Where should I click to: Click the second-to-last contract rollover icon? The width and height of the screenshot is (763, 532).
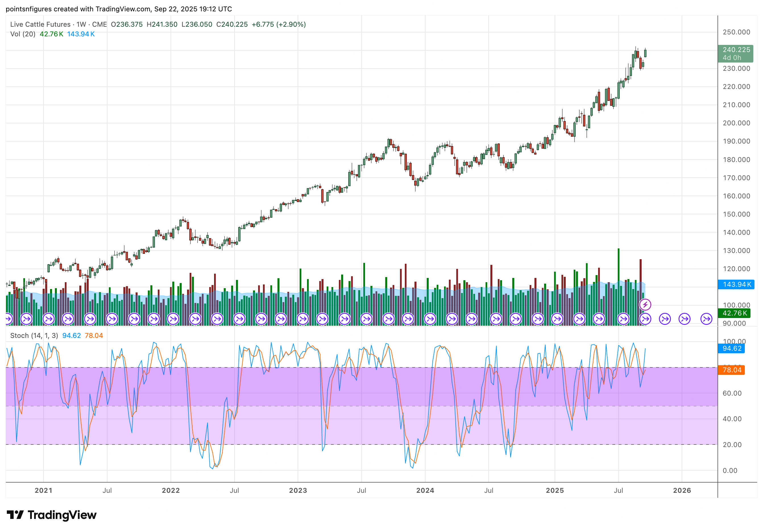pyautogui.click(x=684, y=319)
